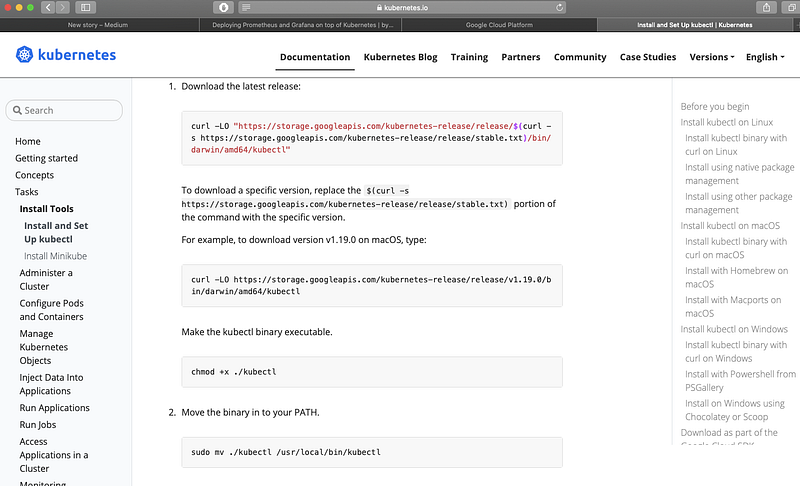The image size is (800, 486).
Task: Open the Training nav item
Action: coord(469,57)
